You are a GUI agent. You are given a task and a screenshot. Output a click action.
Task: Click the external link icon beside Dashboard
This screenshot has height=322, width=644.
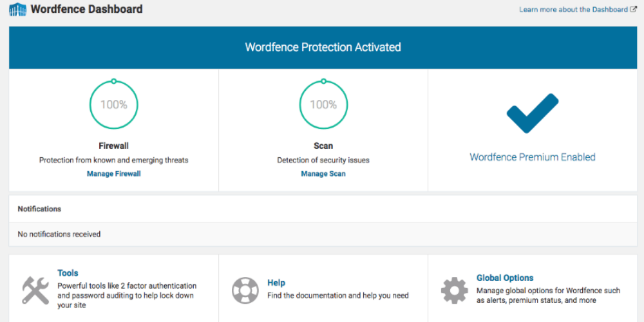pyautogui.click(x=633, y=10)
